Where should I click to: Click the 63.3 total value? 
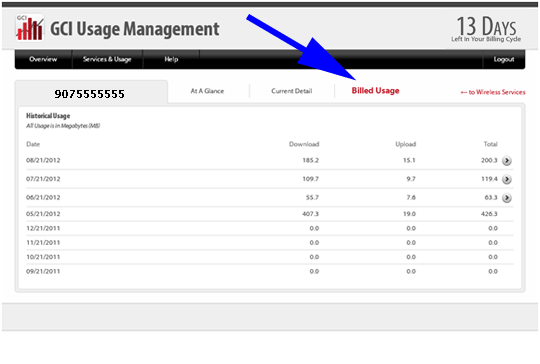[x=491, y=197]
